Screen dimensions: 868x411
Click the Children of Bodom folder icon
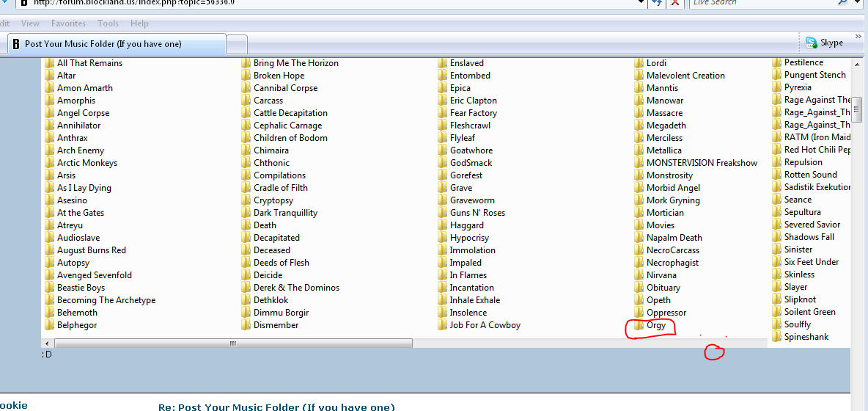246,138
